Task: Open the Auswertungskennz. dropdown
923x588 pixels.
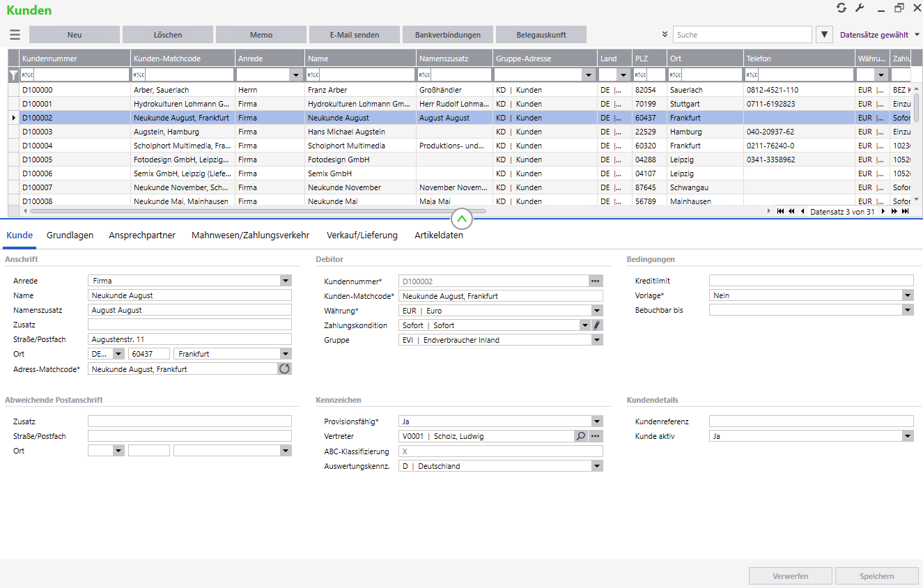Action: click(597, 466)
